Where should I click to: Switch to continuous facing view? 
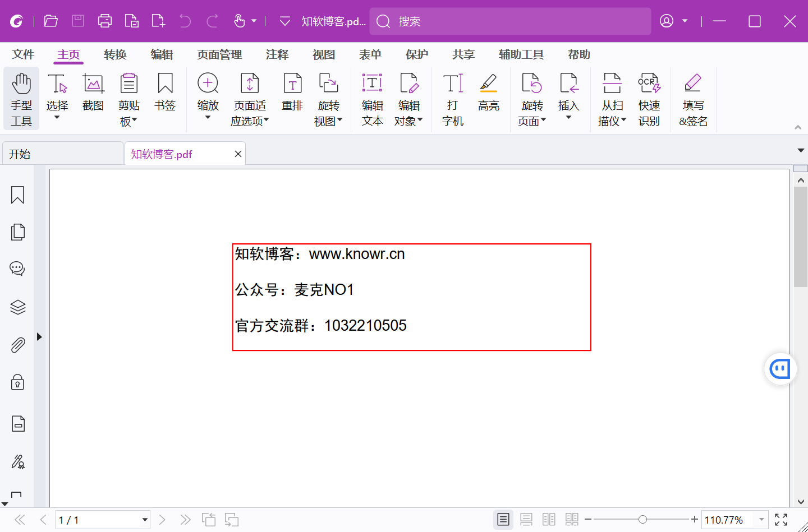pyautogui.click(x=572, y=520)
